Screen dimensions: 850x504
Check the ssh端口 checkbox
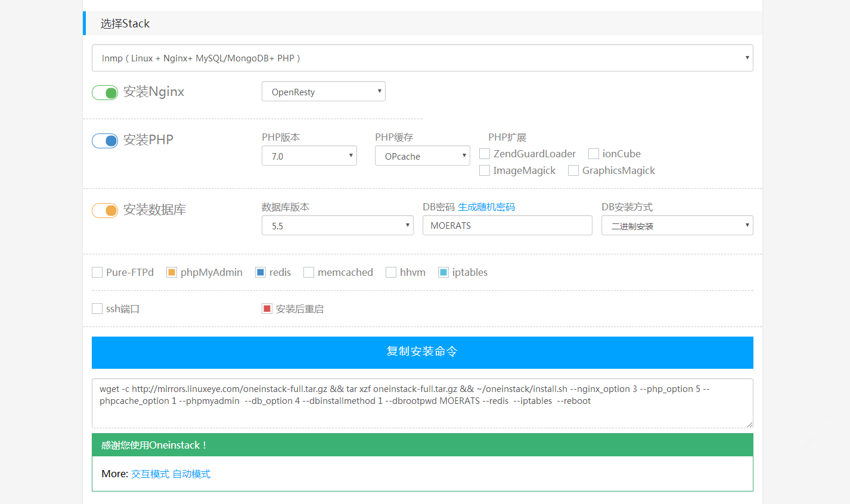tap(97, 309)
